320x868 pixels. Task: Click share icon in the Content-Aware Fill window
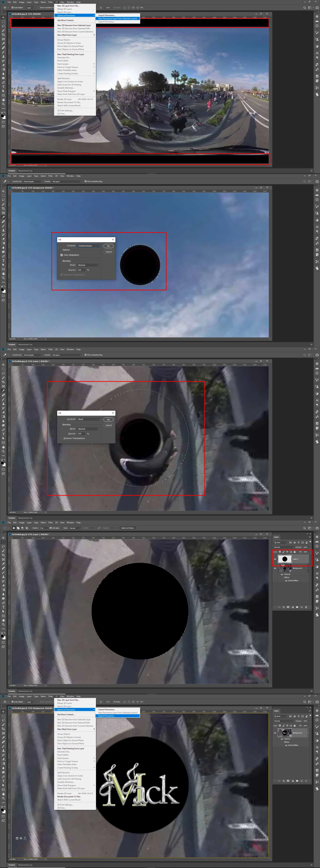(317, 181)
